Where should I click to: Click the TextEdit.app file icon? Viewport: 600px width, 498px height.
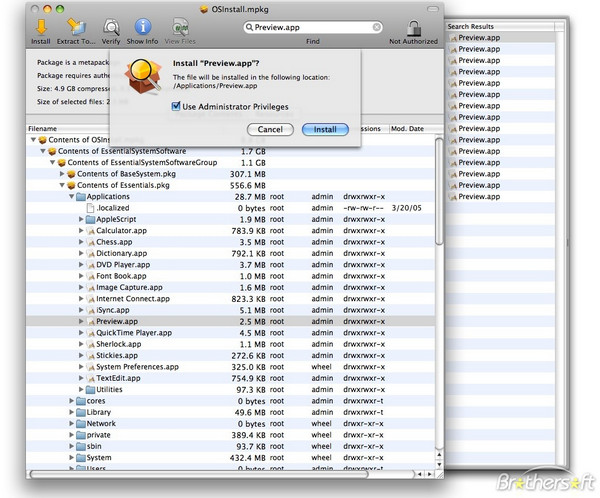(90, 378)
